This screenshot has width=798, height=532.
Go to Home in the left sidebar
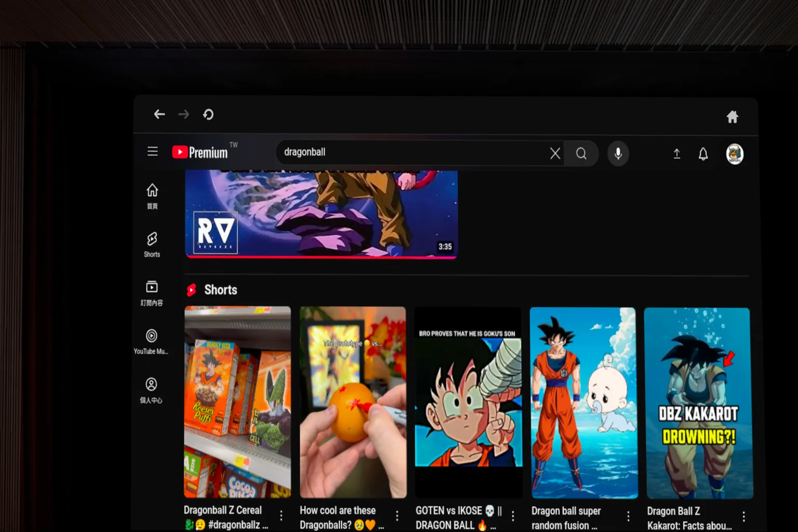[152, 196]
